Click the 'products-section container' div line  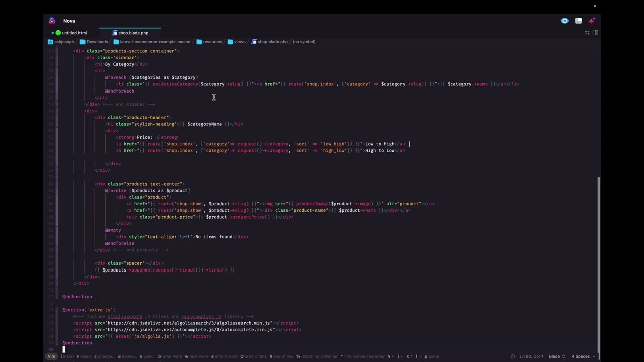click(x=126, y=51)
